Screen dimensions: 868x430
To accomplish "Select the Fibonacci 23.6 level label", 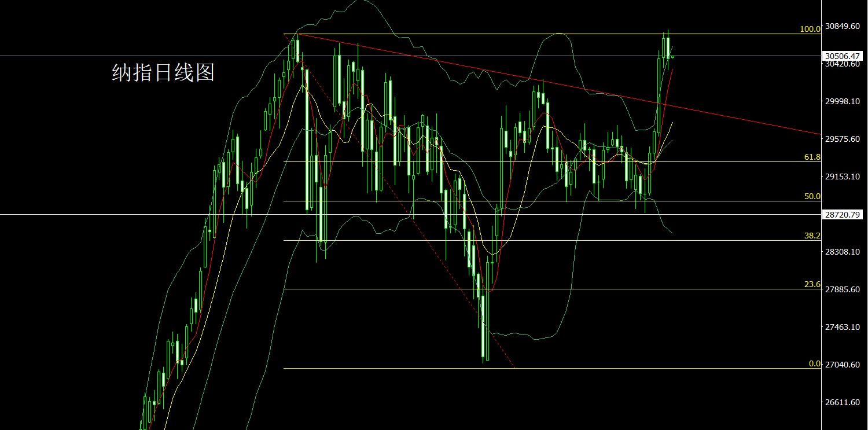I will pyautogui.click(x=812, y=285).
